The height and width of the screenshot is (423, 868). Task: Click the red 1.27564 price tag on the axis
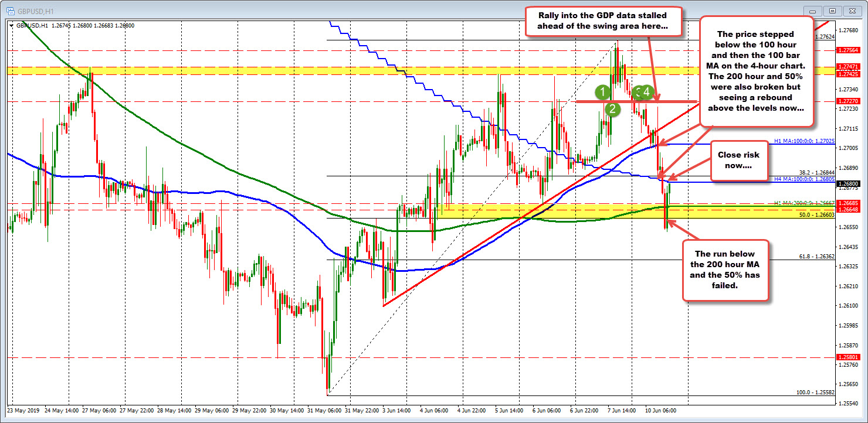coord(849,50)
